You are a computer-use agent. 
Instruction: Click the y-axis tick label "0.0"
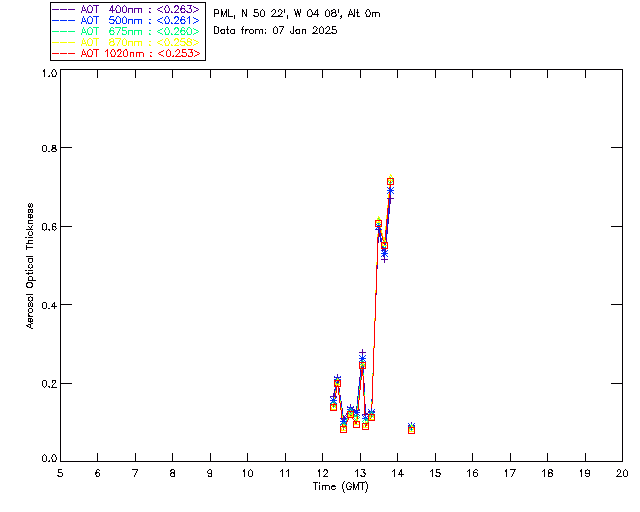[x=49, y=459]
